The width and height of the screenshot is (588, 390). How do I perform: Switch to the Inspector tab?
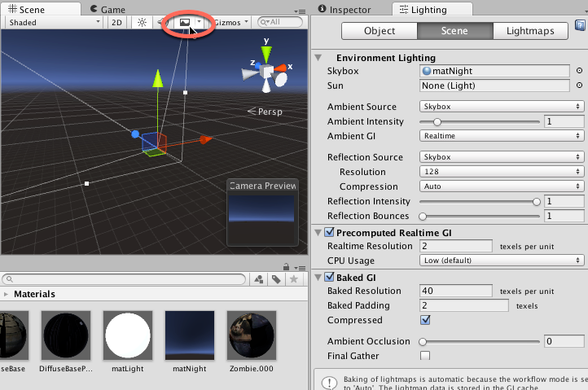click(x=348, y=9)
